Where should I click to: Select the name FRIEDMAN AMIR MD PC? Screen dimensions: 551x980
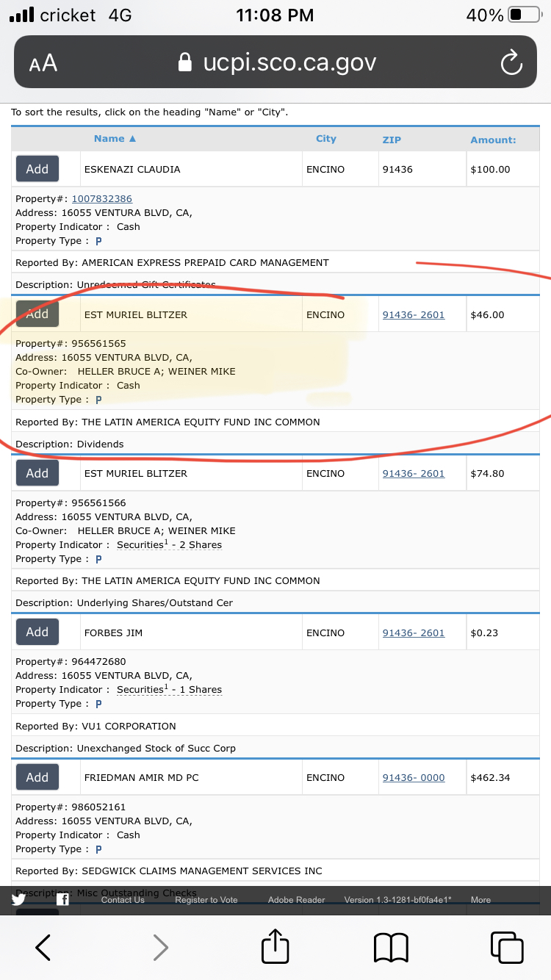click(142, 777)
